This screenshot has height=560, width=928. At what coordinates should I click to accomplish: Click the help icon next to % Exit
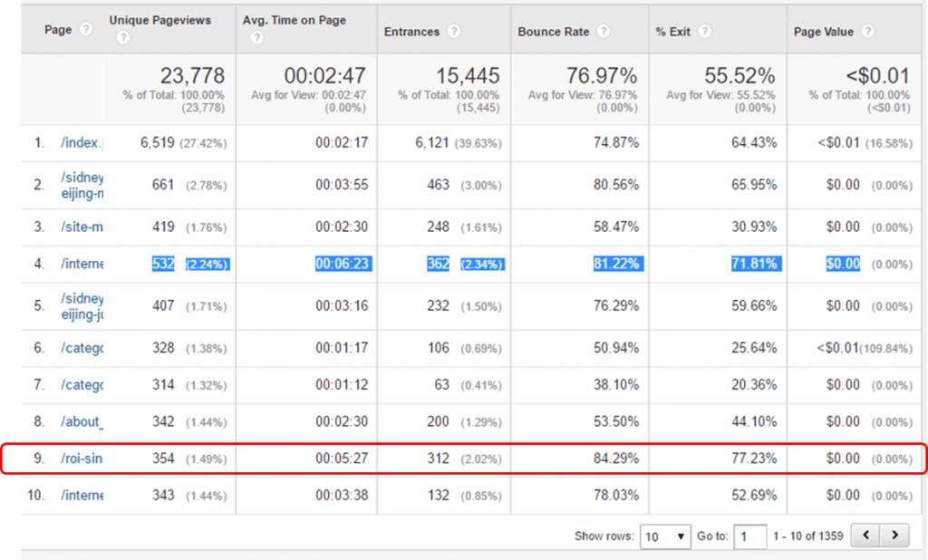tap(704, 32)
